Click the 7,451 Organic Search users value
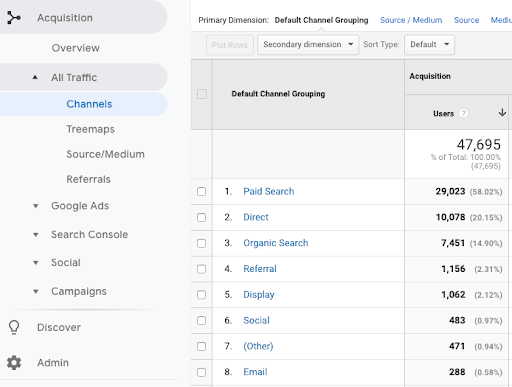This screenshot has height=387, width=512. tap(453, 243)
